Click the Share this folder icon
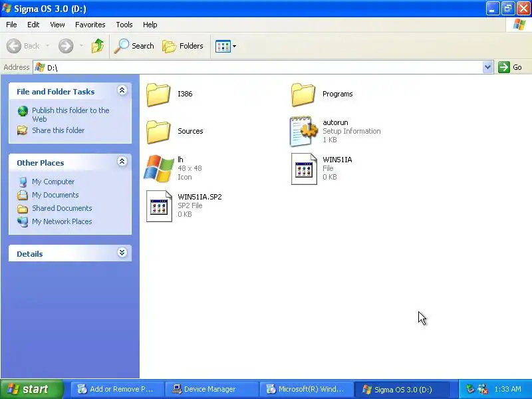The image size is (532, 399). [x=23, y=130]
